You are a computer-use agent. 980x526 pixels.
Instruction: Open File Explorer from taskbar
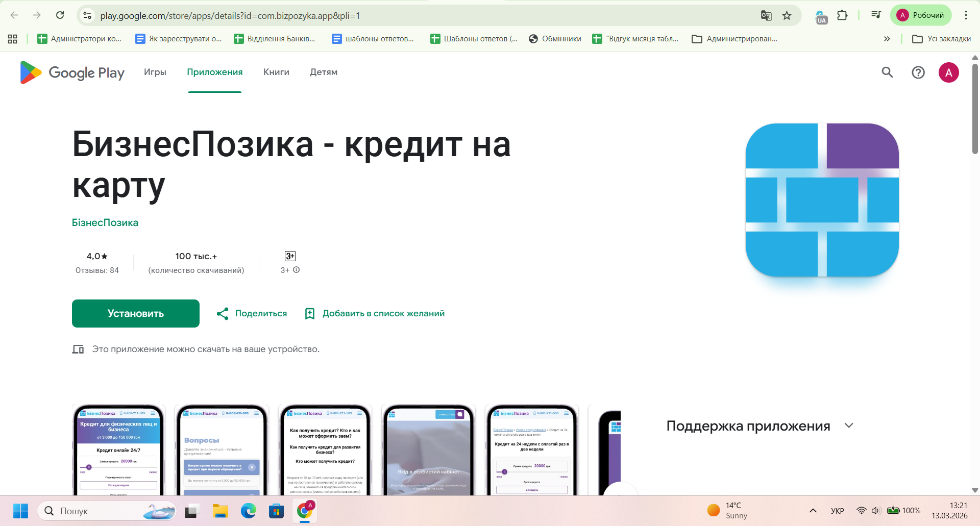coord(220,511)
